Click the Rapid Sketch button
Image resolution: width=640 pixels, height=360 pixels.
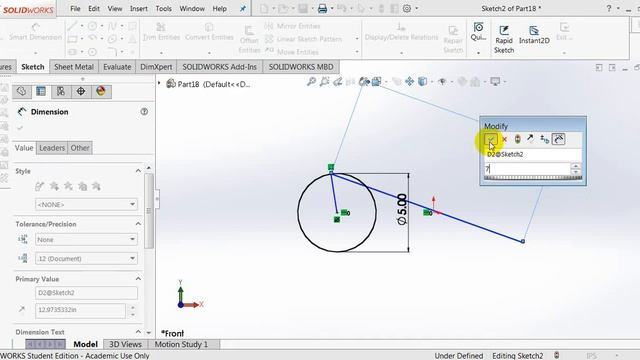coord(504,40)
